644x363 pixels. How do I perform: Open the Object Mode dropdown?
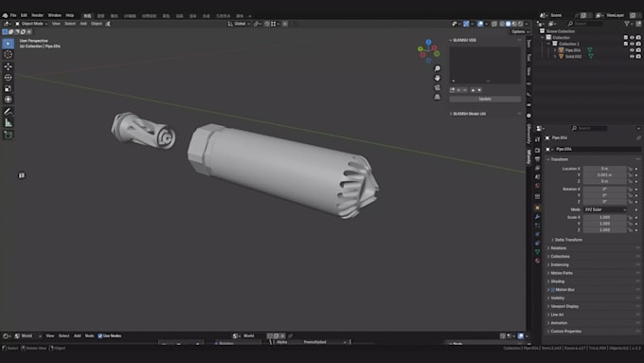(31, 24)
